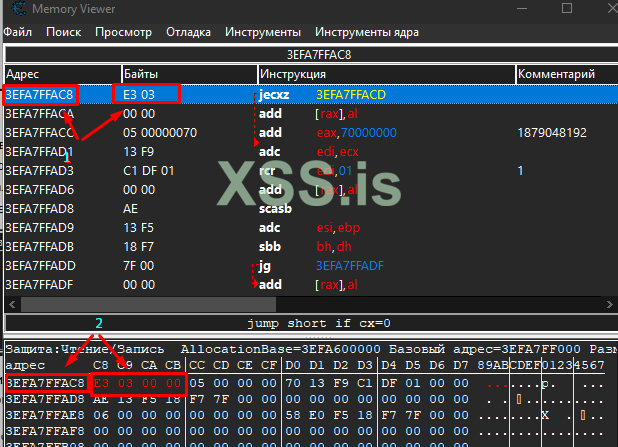
Task: Click hex dump address 3EFA7FFAC8
Action: pos(46,383)
